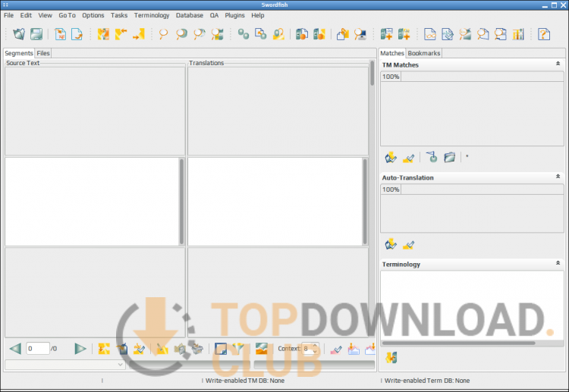The image size is (569, 392).
Task: Click the magnifier over computer icon
Action: (360, 34)
